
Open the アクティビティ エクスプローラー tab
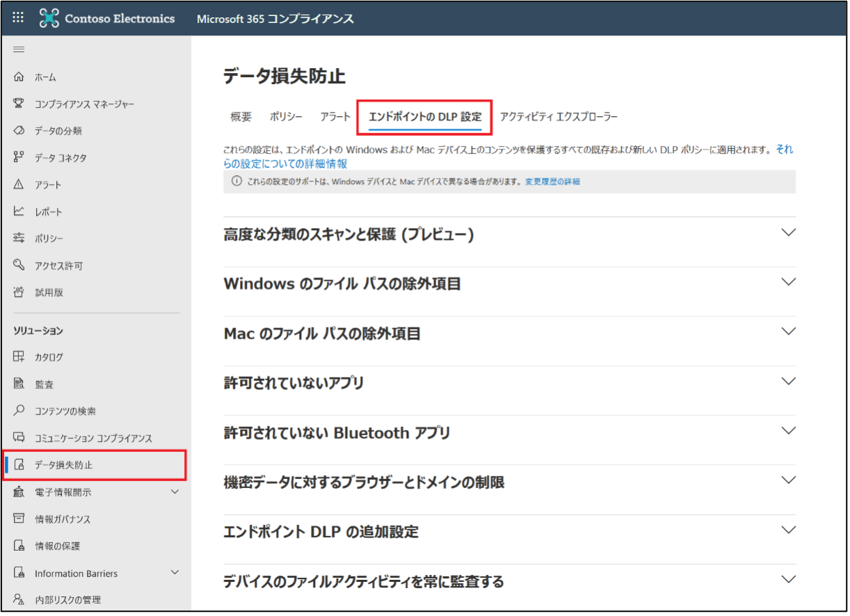click(x=559, y=117)
